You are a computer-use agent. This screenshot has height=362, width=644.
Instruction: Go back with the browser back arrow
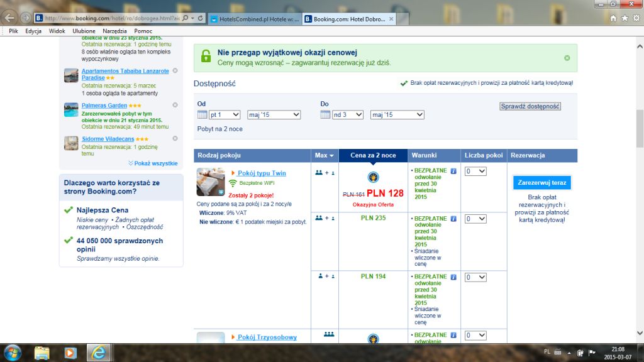click(10, 18)
